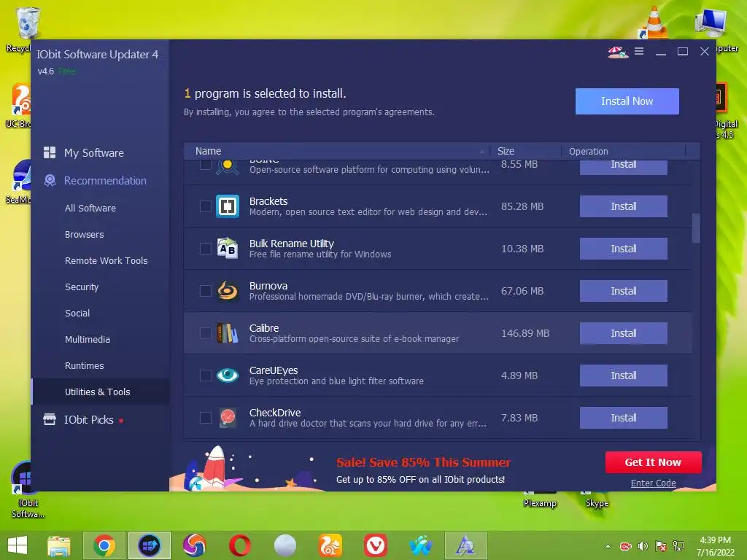The image size is (747, 560).
Task: Click the CheckDrive app icon
Action: (228, 418)
